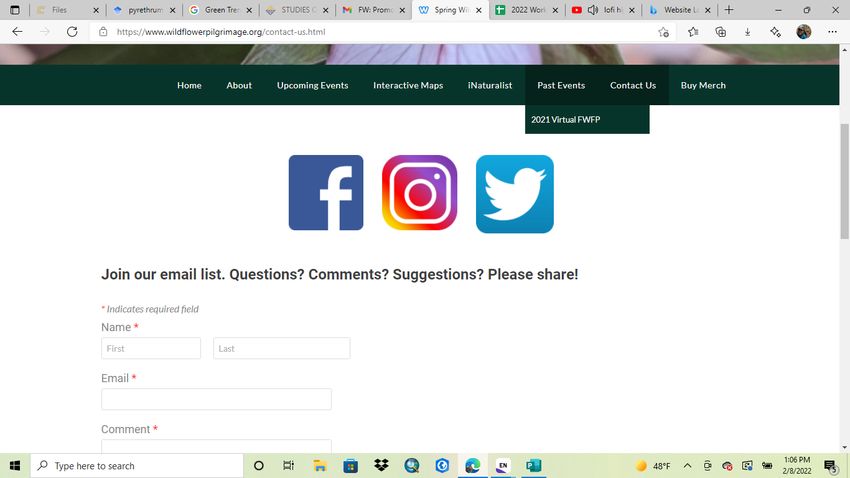Open File Explorer from taskbar
Image resolution: width=850 pixels, height=478 pixels.
(320, 466)
